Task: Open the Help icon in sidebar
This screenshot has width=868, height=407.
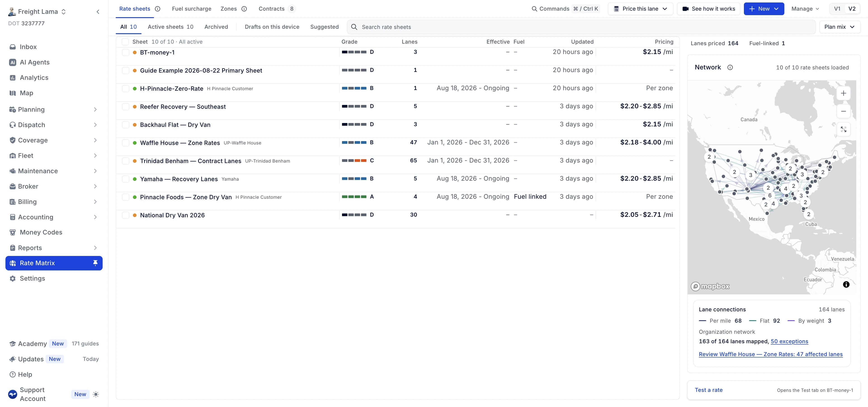Action: [x=12, y=375]
